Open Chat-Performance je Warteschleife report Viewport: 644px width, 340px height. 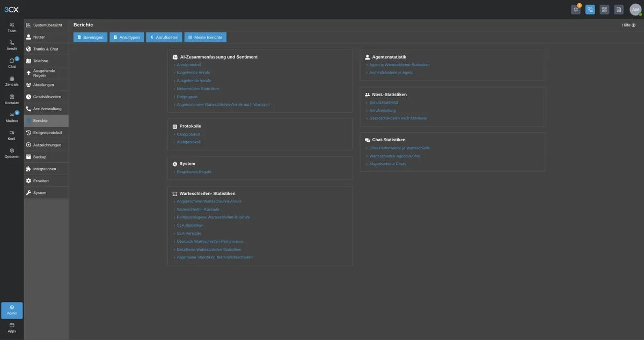point(400,148)
